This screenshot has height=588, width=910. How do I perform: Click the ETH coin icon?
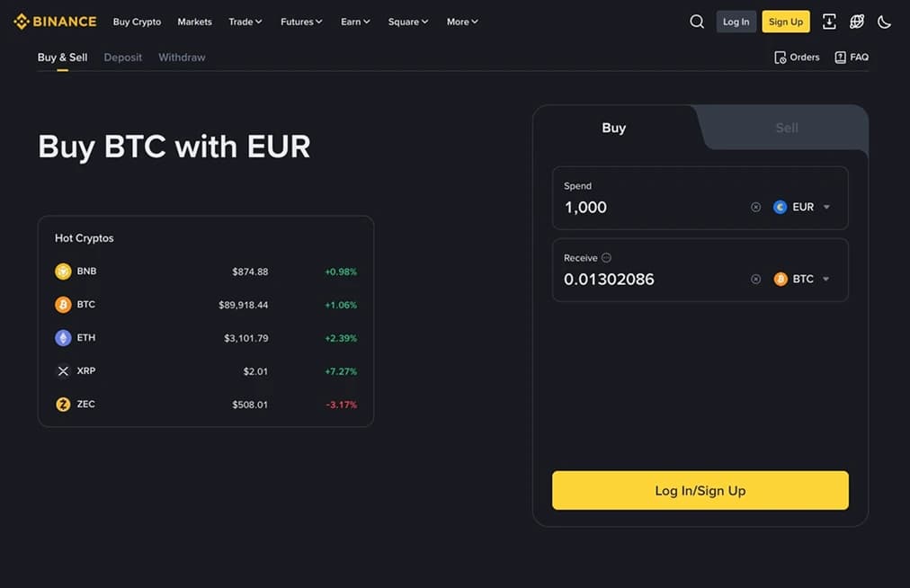(62, 337)
